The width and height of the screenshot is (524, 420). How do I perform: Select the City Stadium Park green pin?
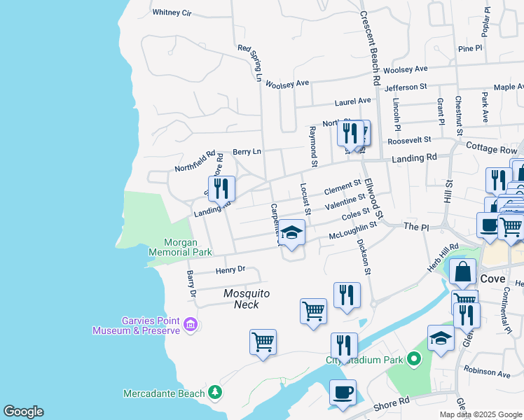[x=415, y=360]
